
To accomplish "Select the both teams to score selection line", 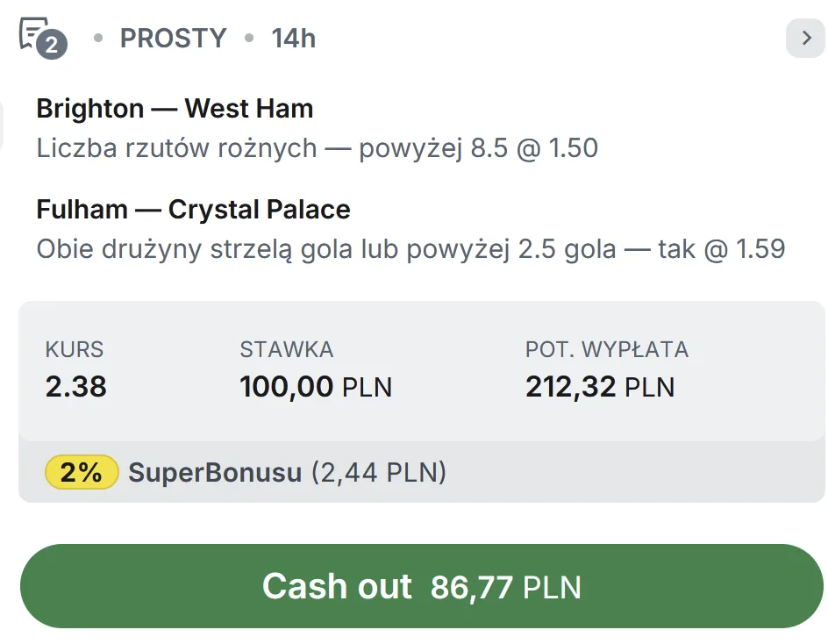I will pos(410,249).
